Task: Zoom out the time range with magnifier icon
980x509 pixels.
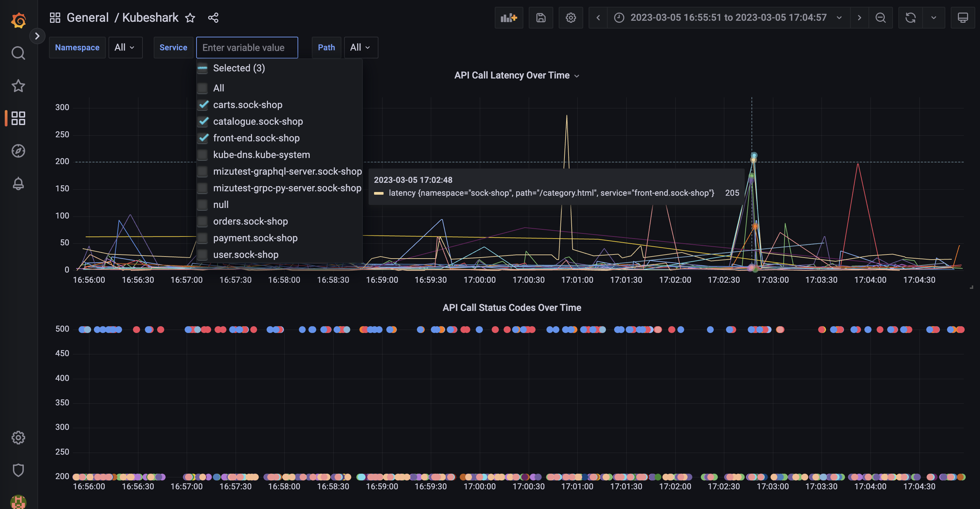Action: [881, 17]
